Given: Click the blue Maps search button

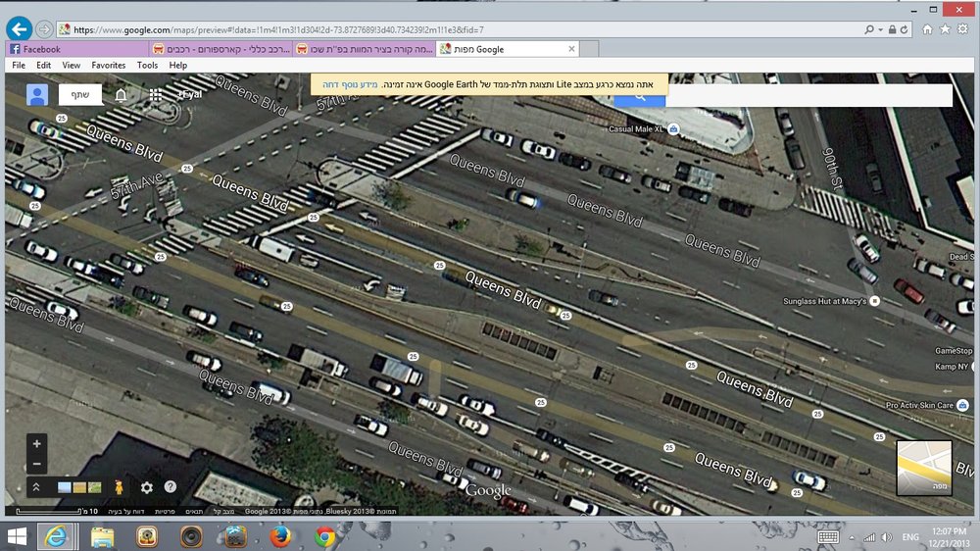Looking at the screenshot, I should coord(639,99).
